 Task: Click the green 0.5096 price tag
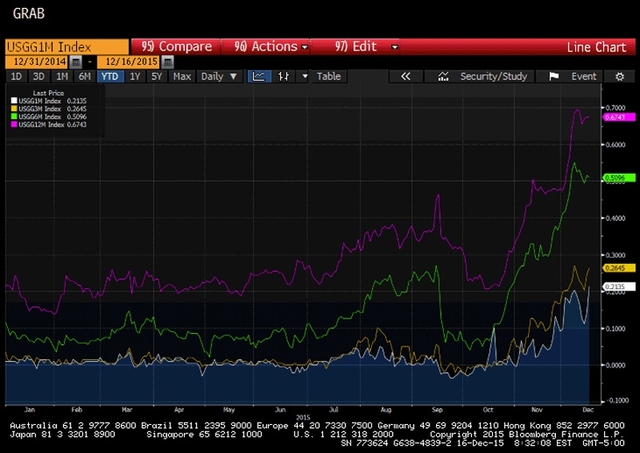[619, 178]
